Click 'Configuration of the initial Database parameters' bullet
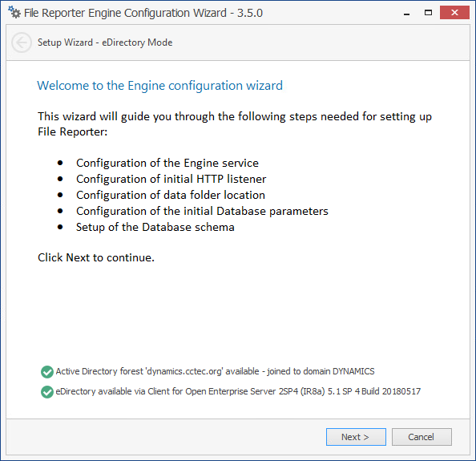476x461 pixels. coord(202,211)
